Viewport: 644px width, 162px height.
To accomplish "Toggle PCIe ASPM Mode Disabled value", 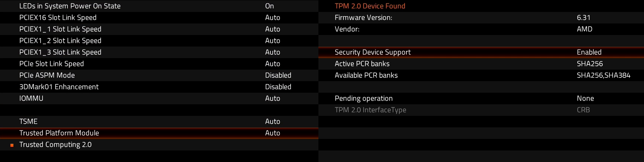I will 278,75.
